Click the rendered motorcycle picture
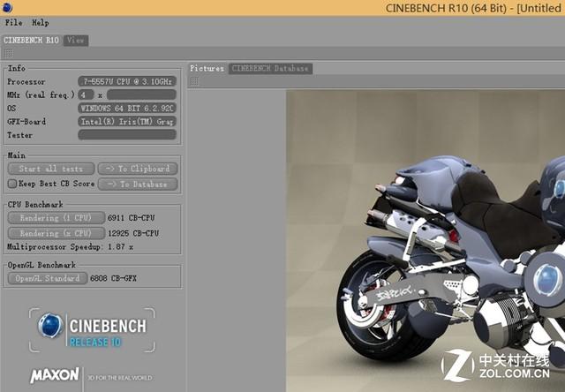The height and width of the screenshot is (392, 565). [x=426, y=241]
